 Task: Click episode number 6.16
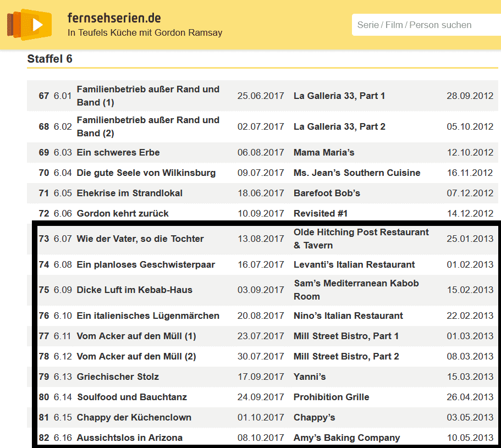(x=63, y=438)
